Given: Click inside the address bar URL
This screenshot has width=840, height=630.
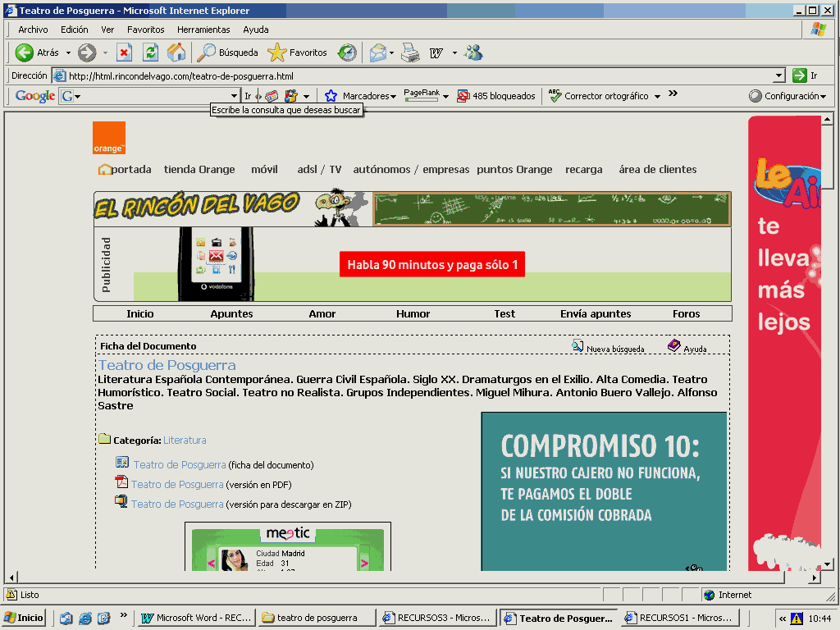Looking at the screenshot, I should (413, 76).
